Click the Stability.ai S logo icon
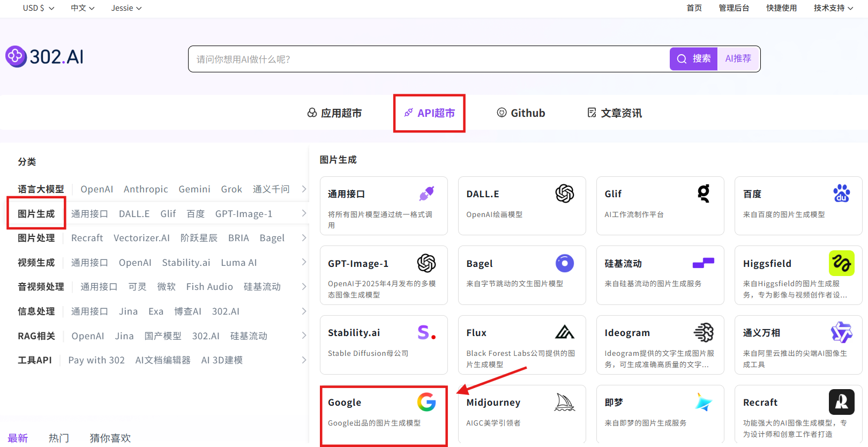 pyautogui.click(x=426, y=332)
